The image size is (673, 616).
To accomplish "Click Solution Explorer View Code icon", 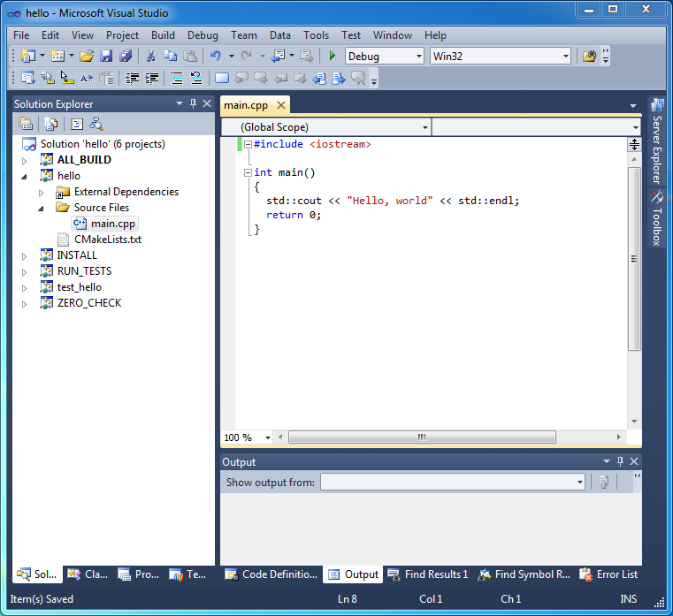I will 77,124.
